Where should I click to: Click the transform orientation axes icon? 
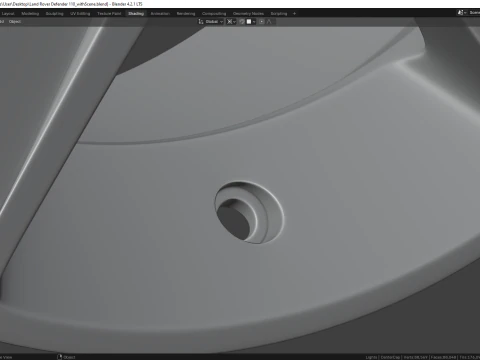pyautogui.click(x=201, y=22)
